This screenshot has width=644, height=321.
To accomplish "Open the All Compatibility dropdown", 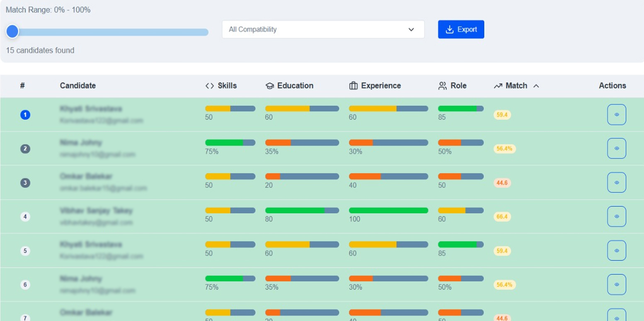I will click(x=323, y=29).
